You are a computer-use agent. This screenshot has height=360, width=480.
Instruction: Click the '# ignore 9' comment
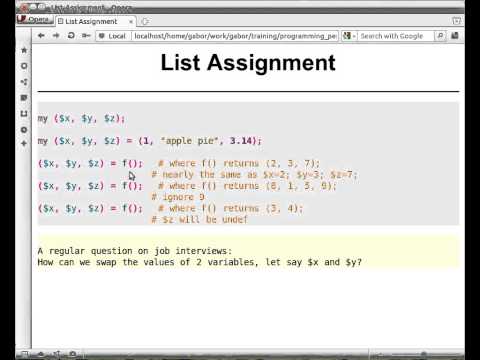(x=178, y=197)
